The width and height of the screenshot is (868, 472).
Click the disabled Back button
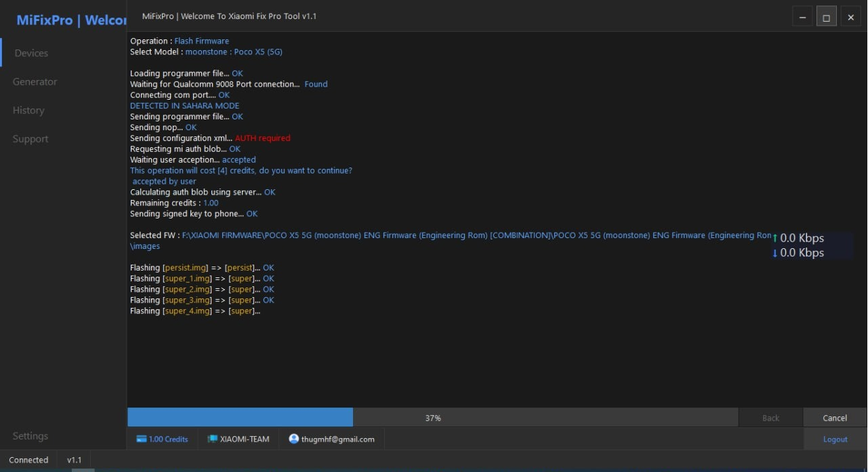pyautogui.click(x=770, y=418)
